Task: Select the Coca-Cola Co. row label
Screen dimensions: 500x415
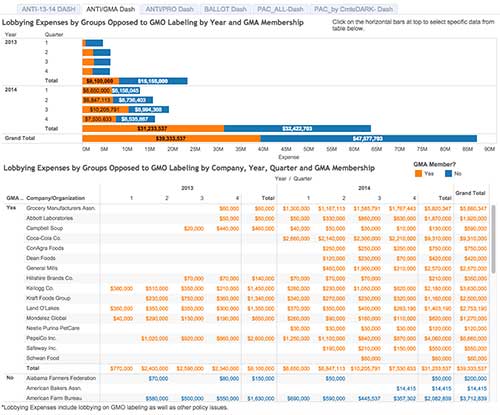Action: pos(43,238)
